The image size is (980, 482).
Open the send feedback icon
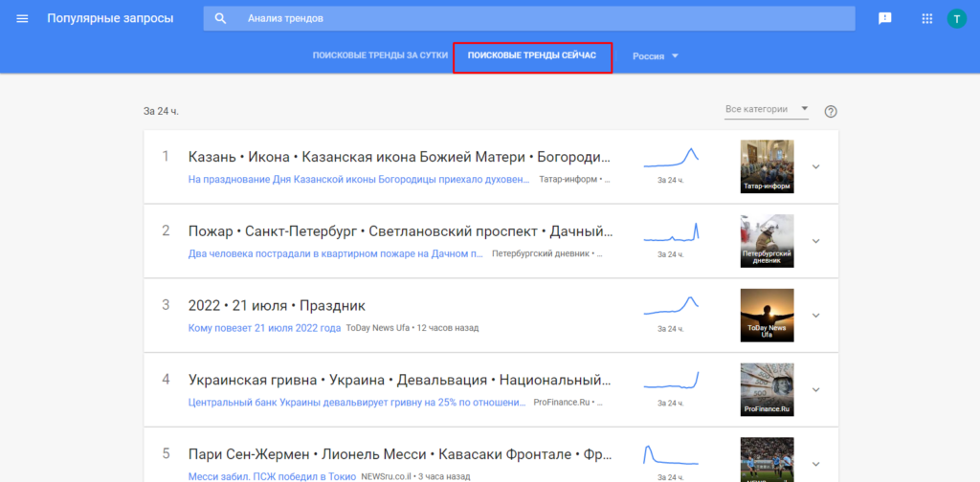[x=884, y=19]
